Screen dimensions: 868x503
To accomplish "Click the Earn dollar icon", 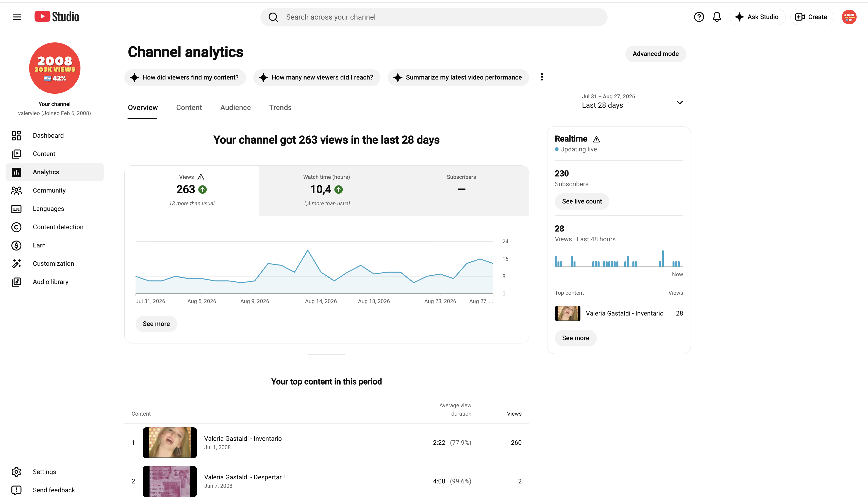I will 16,245.
